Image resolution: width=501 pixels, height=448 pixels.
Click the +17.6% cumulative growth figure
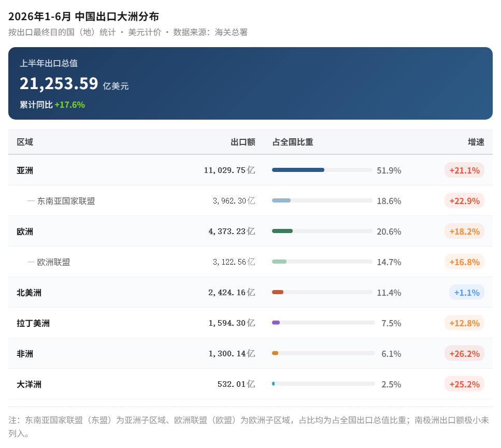click(69, 105)
